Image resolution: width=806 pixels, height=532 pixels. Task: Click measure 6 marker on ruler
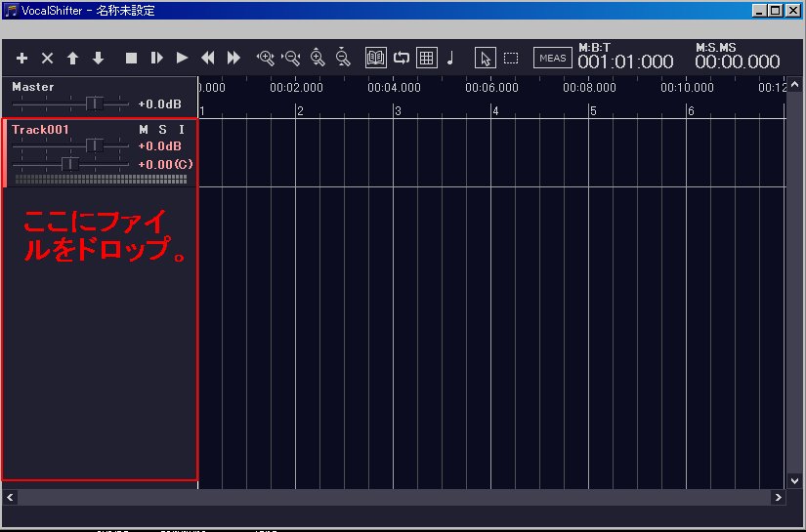(x=691, y=111)
